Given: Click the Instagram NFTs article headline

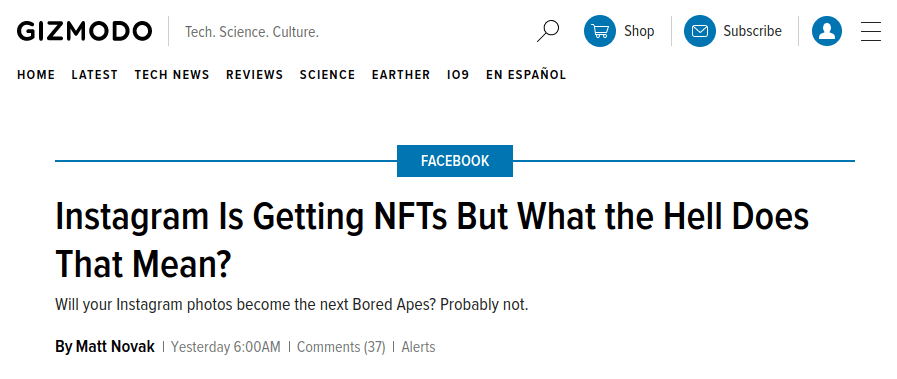Looking at the screenshot, I should [432, 241].
